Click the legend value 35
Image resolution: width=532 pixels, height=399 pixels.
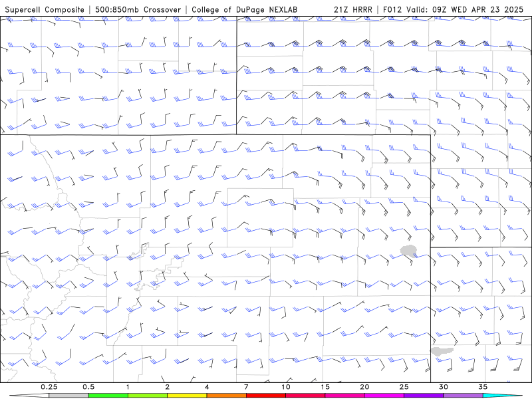(x=483, y=387)
